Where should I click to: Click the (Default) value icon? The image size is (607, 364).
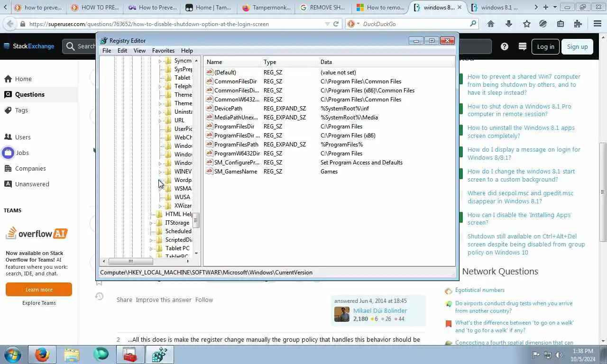(210, 72)
